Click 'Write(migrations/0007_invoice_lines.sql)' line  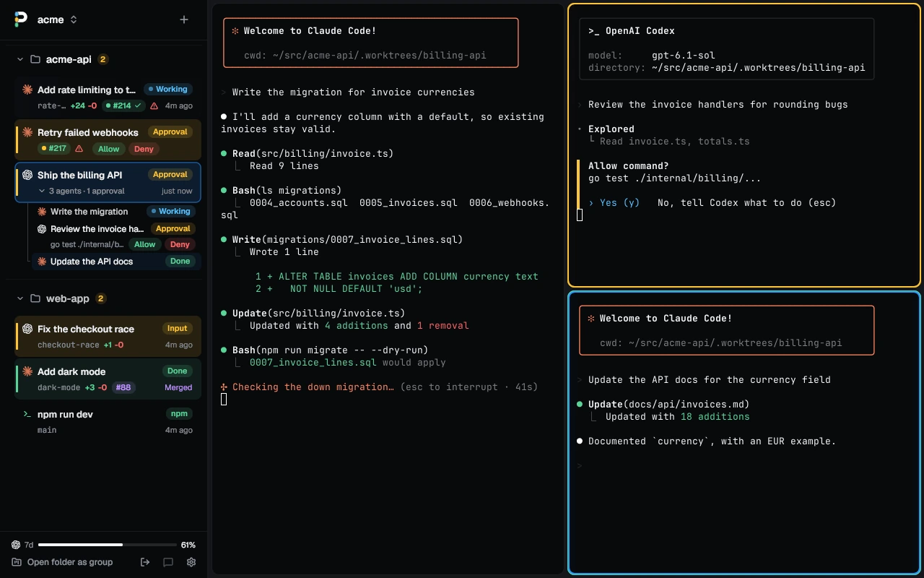click(347, 240)
